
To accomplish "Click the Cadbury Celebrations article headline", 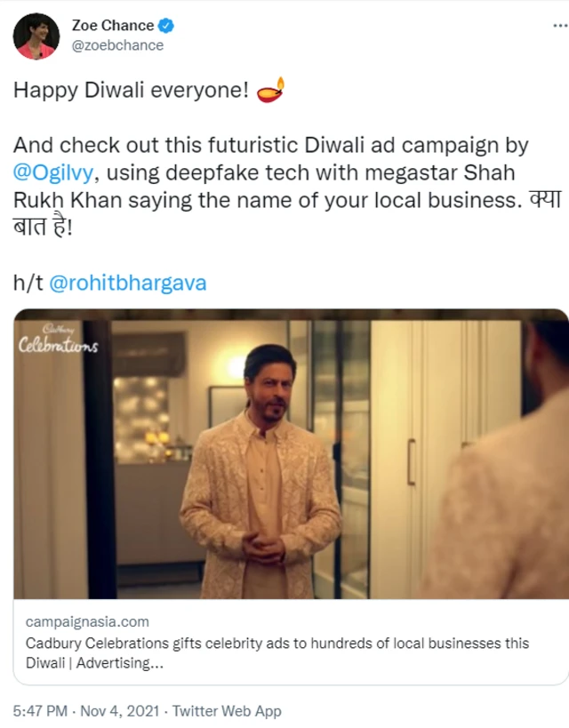I will (277, 652).
